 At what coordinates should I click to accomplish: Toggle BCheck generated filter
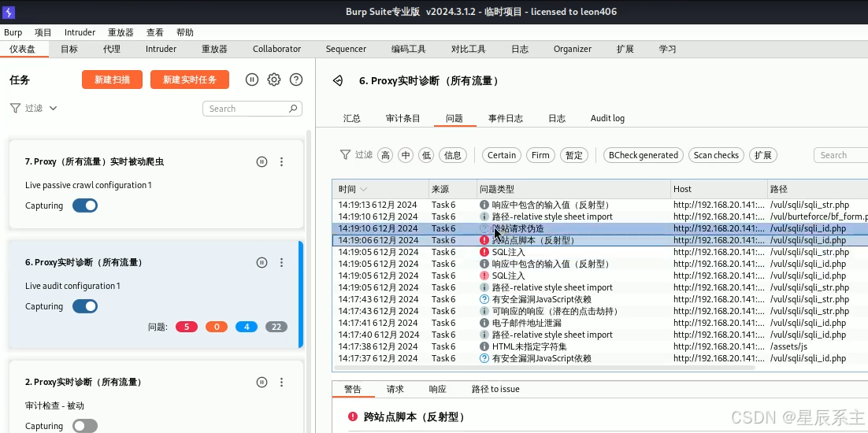(x=644, y=155)
